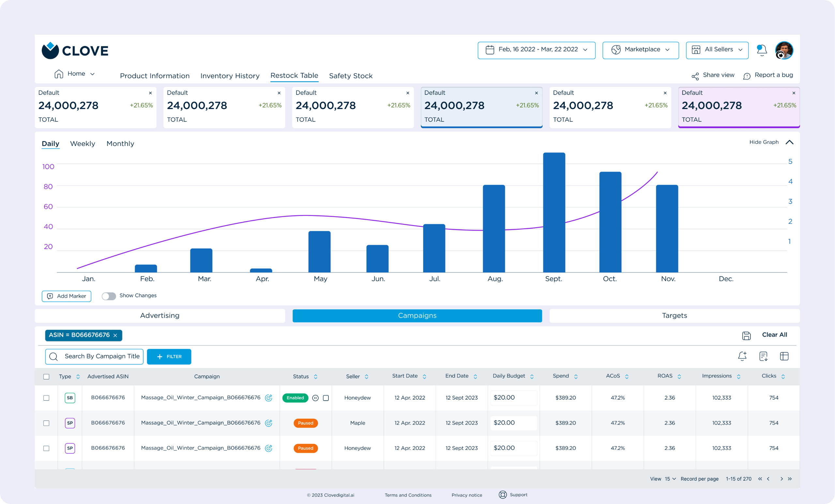Switch to the Safety Stock tab
This screenshot has width=835, height=504.
click(350, 76)
